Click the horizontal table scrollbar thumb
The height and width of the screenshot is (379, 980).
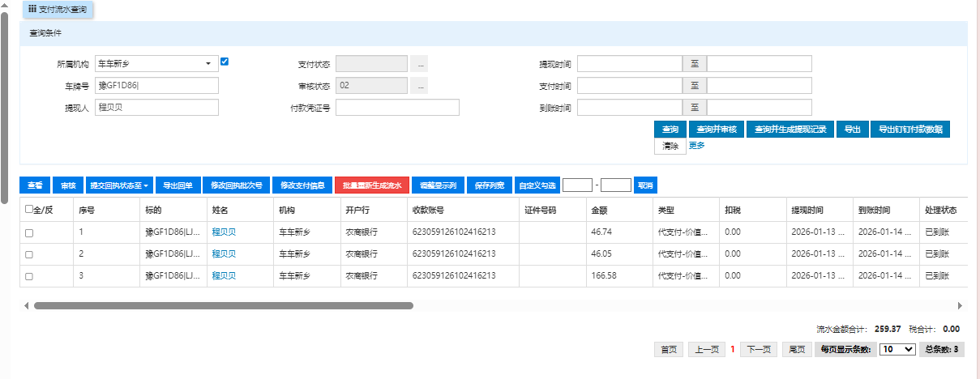(223, 306)
